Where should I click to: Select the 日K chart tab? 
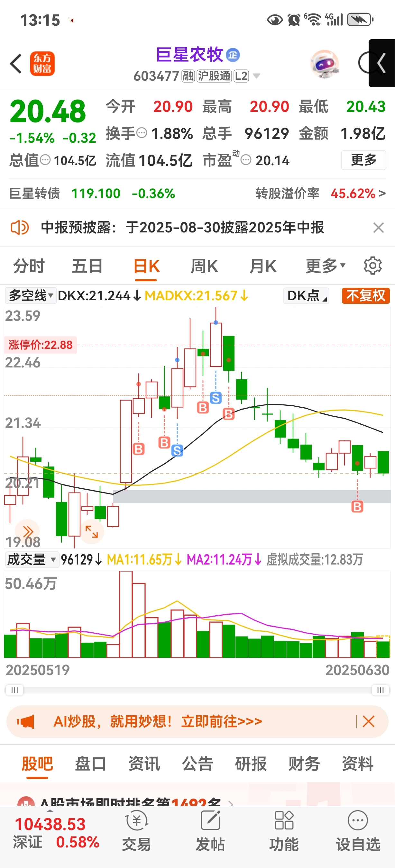coord(146,266)
